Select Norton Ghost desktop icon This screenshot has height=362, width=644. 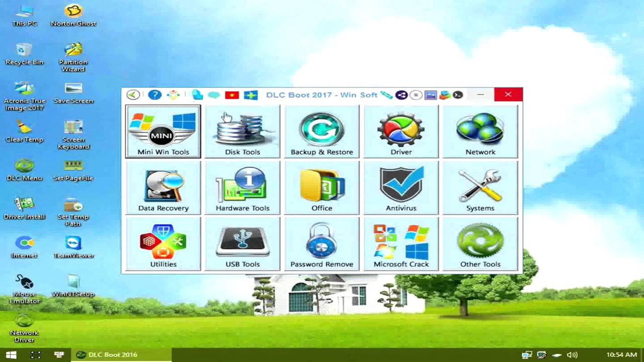point(73,16)
